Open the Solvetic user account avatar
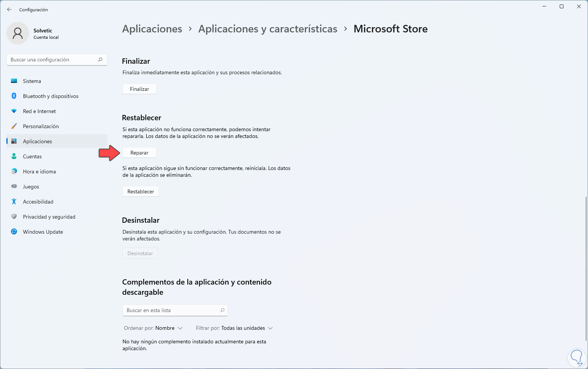Screen dimensions: 588x369 coord(18,33)
